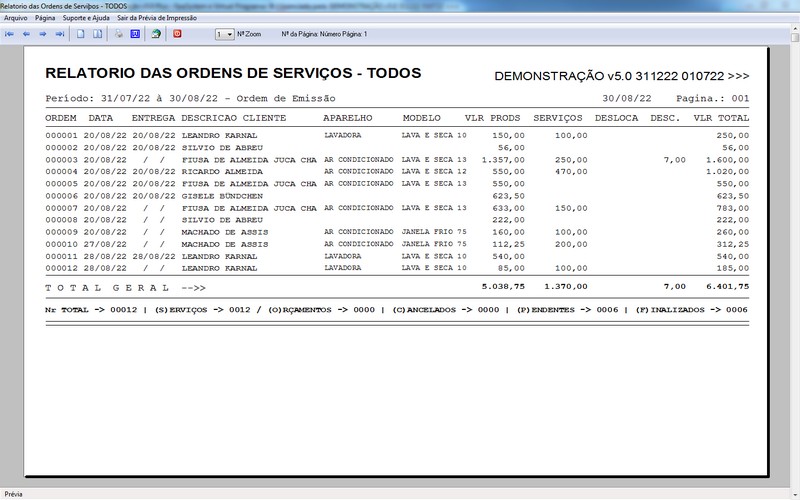The width and height of the screenshot is (800, 500).
Task: Click the TOTAL GERAL label
Action: (x=107, y=288)
